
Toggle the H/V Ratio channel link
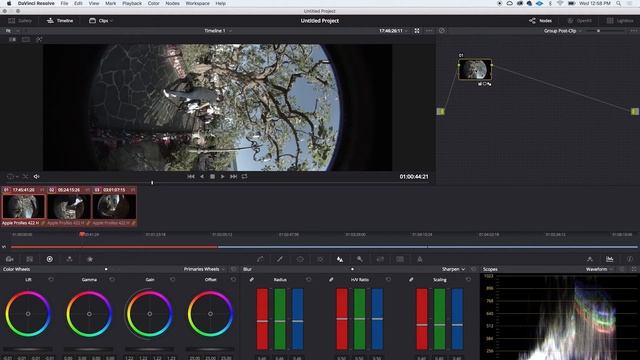coord(331,280)
